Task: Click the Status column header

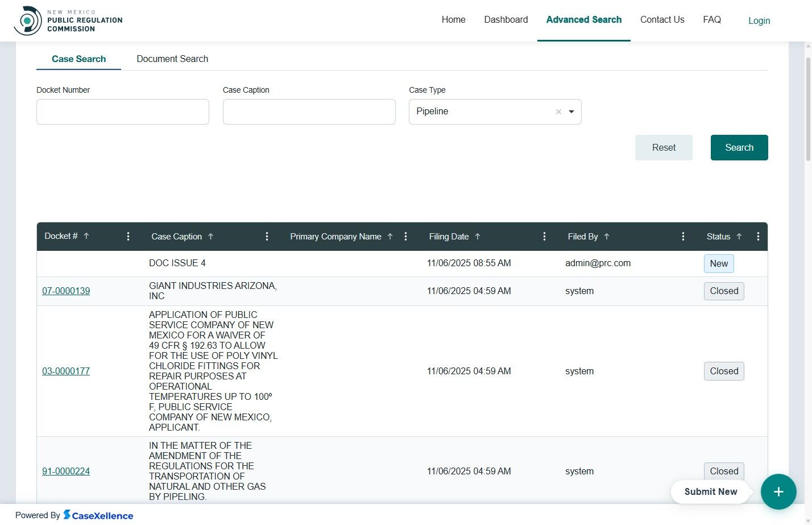Action: click(x=718, y=237)
